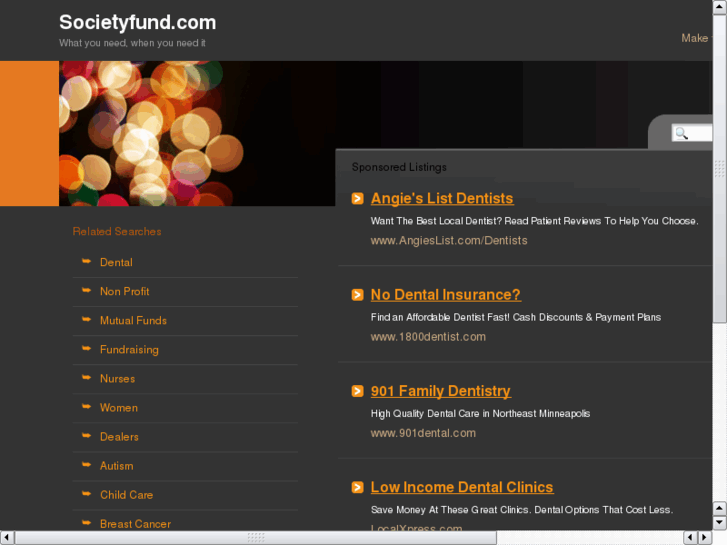Open the Angie's List Dentists listing
Screen dimensions: 727x545
[x=442, y=199]
